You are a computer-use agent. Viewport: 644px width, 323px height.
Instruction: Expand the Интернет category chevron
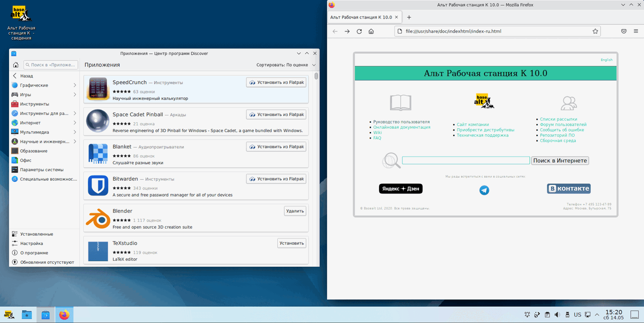tap(75, 123)
